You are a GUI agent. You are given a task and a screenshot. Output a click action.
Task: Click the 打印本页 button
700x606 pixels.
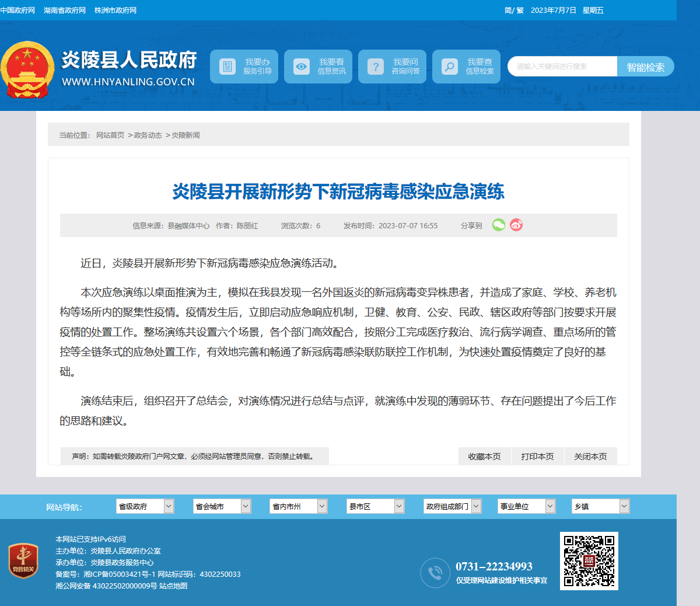[x=537, y=457]
